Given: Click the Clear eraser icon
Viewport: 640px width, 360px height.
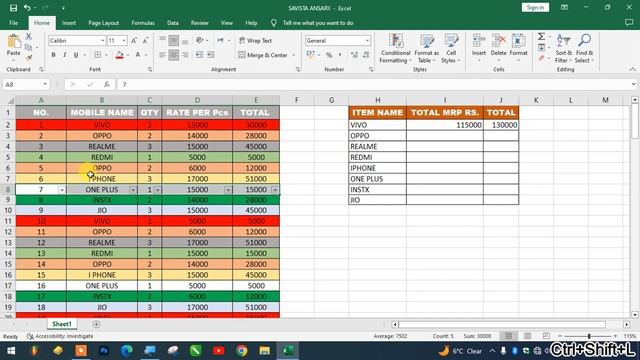Looking at the screenshot, I should coord(541,59).
